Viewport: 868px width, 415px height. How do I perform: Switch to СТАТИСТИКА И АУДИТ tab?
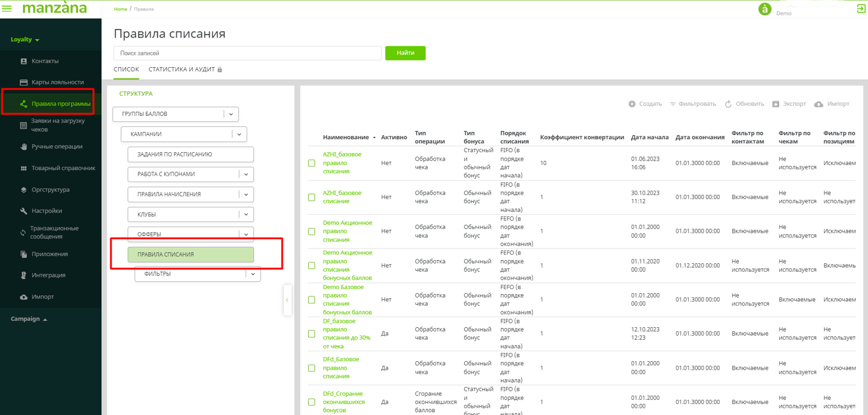[x=182, y=69]
